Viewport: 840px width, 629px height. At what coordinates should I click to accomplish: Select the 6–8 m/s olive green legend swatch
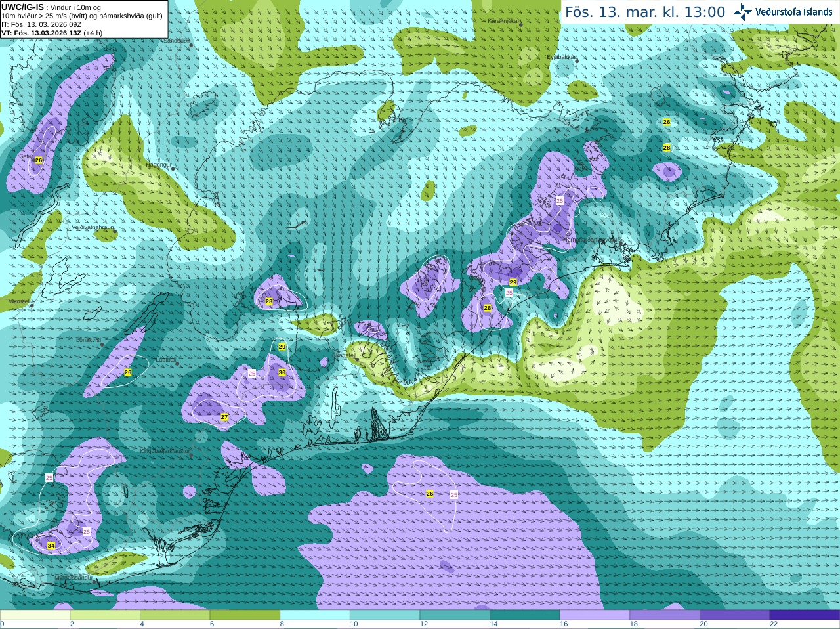[x=245, y=615]
